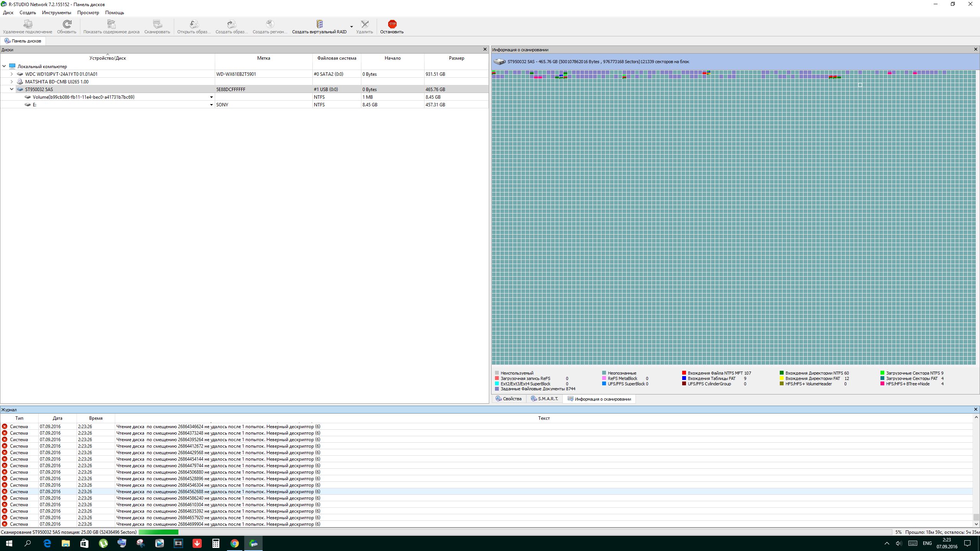Expand the WDC WD10JPVT disk tree node
Screen dimensions: 980x551
click(x=11, y=74)
